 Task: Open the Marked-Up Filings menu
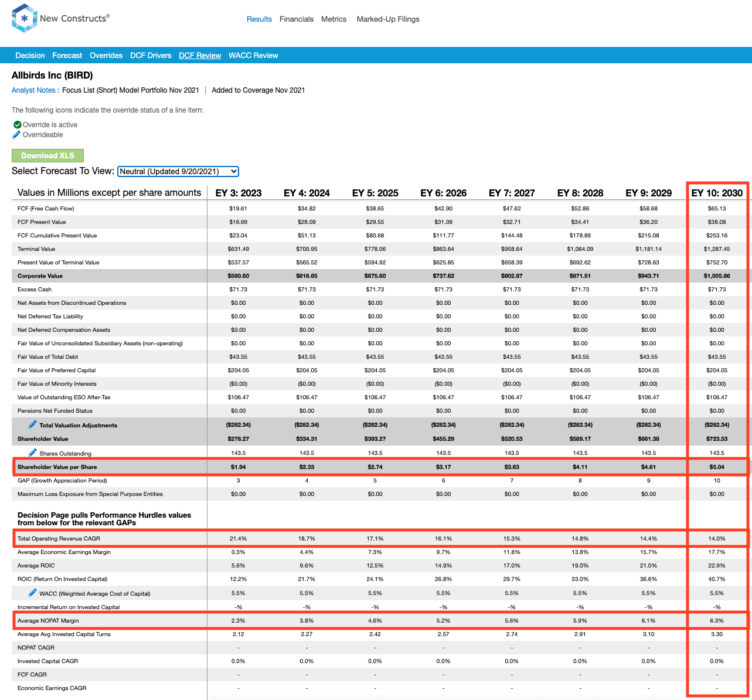[388, 19]
